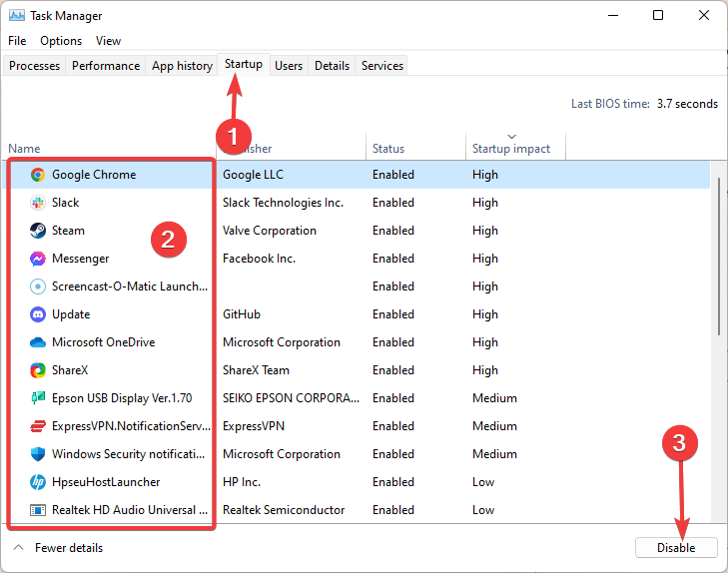Click the Steam app icon
This screenshot has height=573, width=728.
(38, 231)
